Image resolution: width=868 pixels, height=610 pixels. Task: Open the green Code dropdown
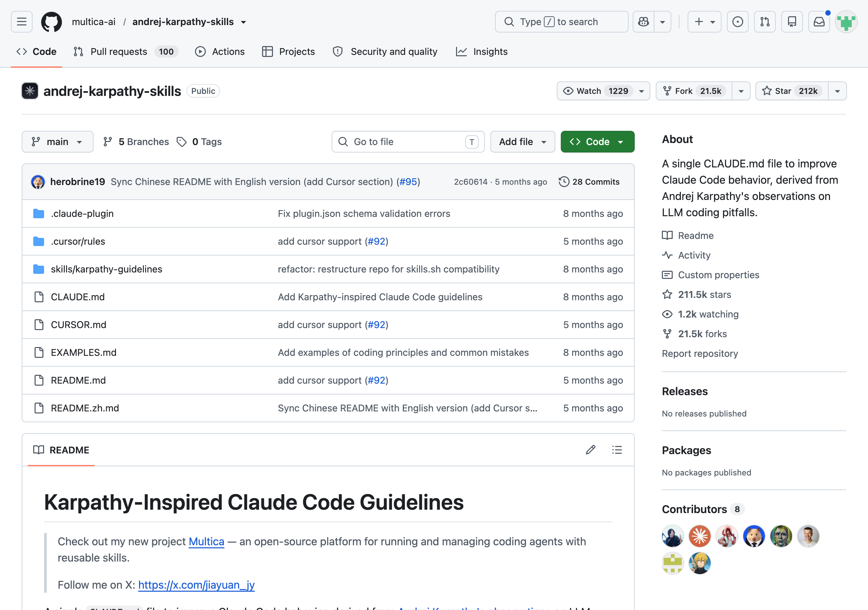coord(597,142)
